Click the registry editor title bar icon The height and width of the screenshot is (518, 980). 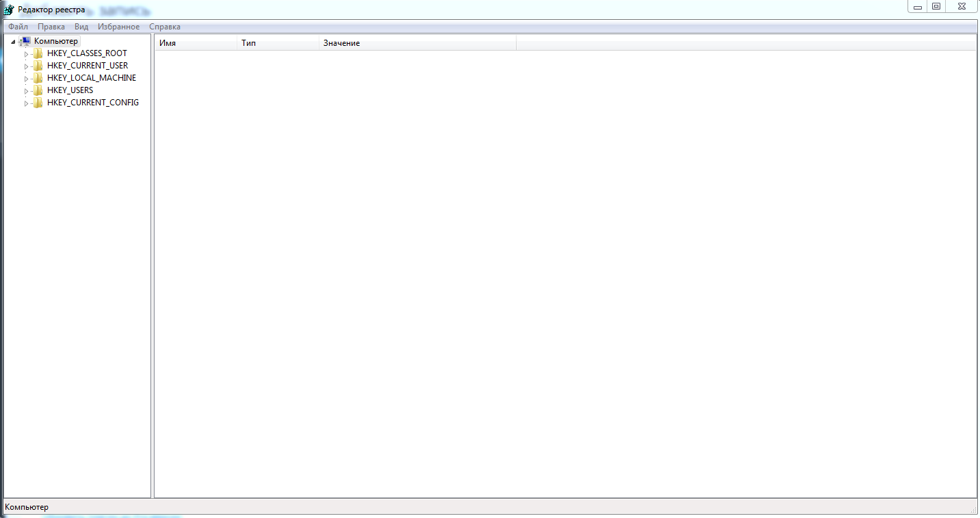(8, 10)
